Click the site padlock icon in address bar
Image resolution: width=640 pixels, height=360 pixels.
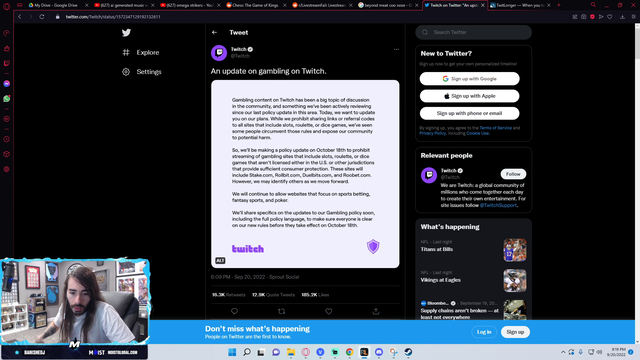[x=58, y=17]
